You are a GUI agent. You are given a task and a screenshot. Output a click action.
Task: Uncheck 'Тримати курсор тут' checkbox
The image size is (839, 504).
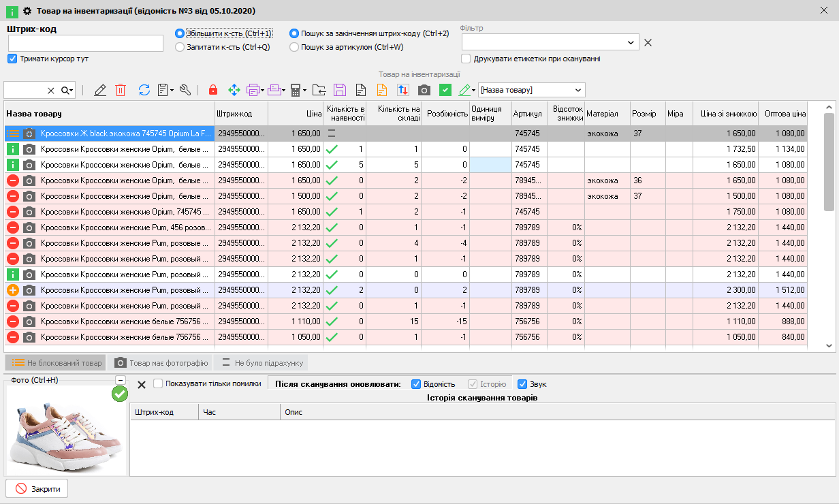tap(12, 59)
